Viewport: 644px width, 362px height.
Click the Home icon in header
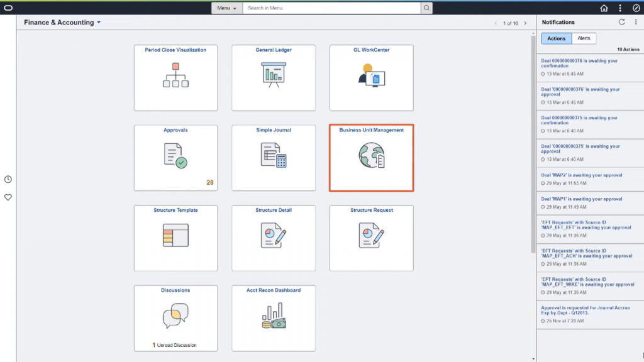tap(604, 8)
